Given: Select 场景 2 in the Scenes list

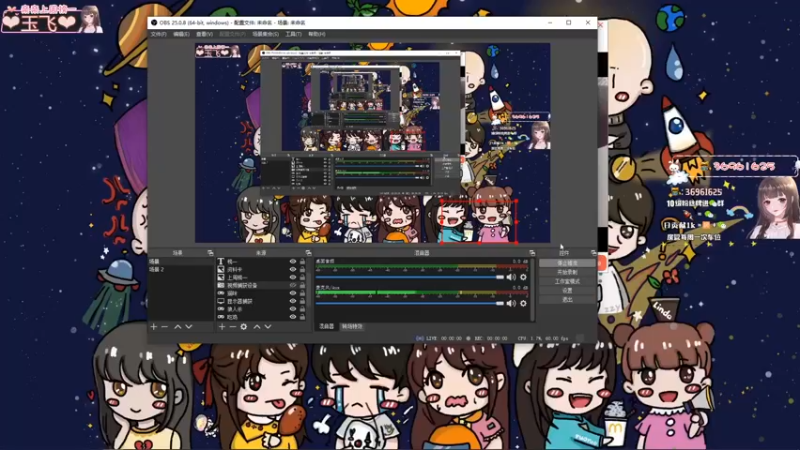Looking at the screenshot, I should point(181,269).
